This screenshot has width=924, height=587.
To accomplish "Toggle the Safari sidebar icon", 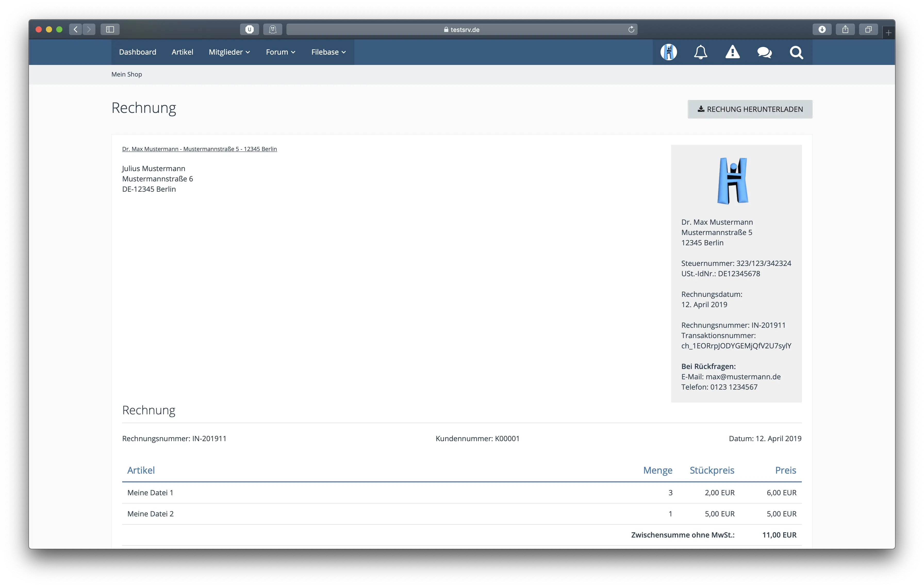I will coord(110,30).
